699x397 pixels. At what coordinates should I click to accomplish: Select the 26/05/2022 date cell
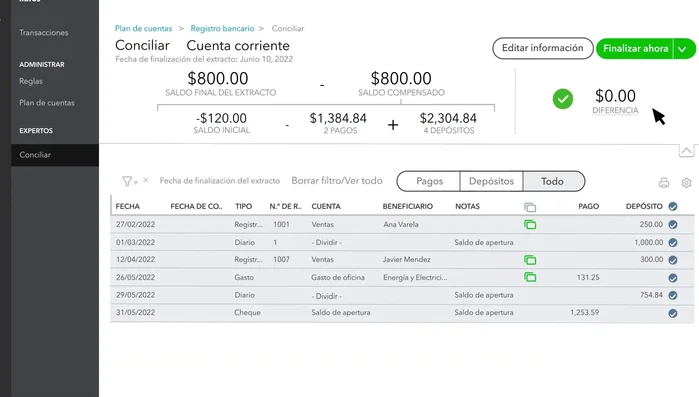pyautogui.click(x=136, y=277)
